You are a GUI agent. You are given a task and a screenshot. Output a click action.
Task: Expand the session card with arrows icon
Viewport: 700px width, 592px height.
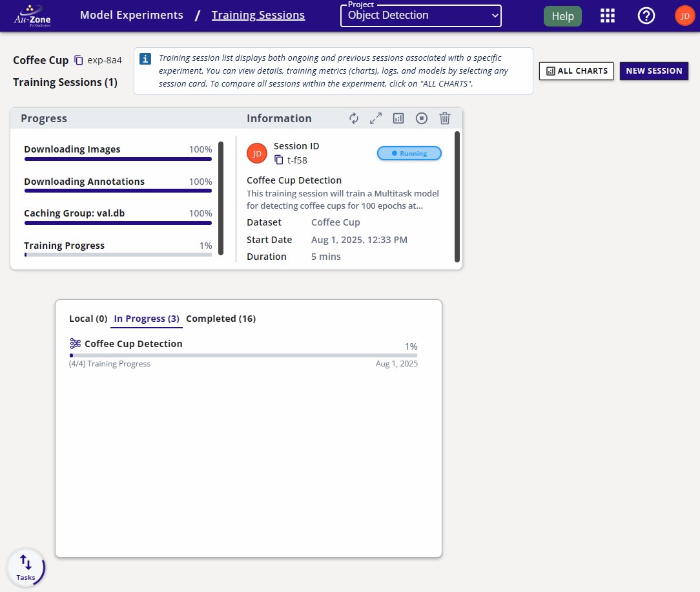click(376, 118)
